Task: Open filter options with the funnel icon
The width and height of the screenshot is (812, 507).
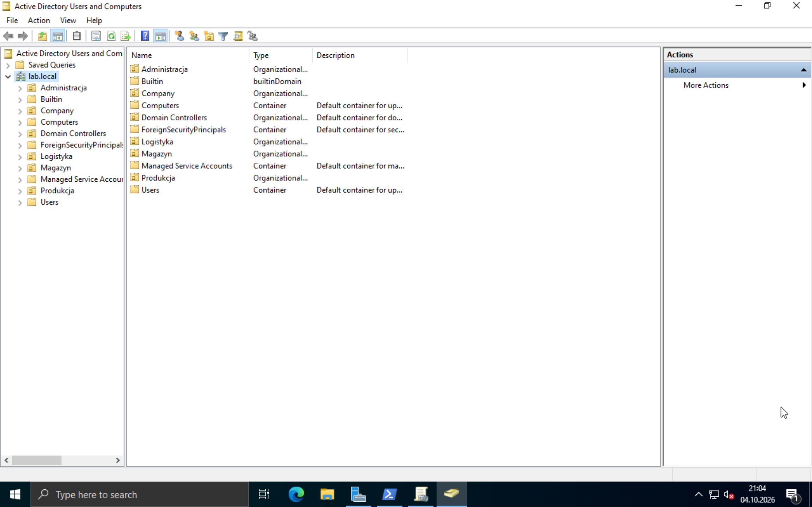Action: pos(223,36)
